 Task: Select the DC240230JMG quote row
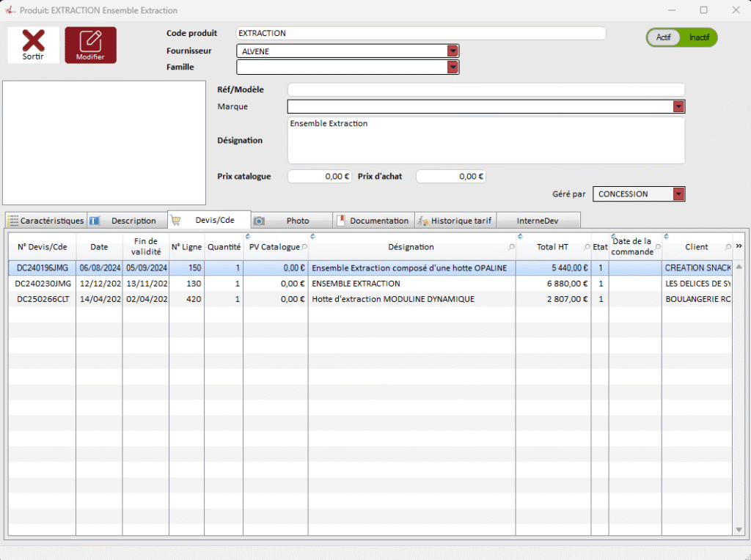click(43, 284)
